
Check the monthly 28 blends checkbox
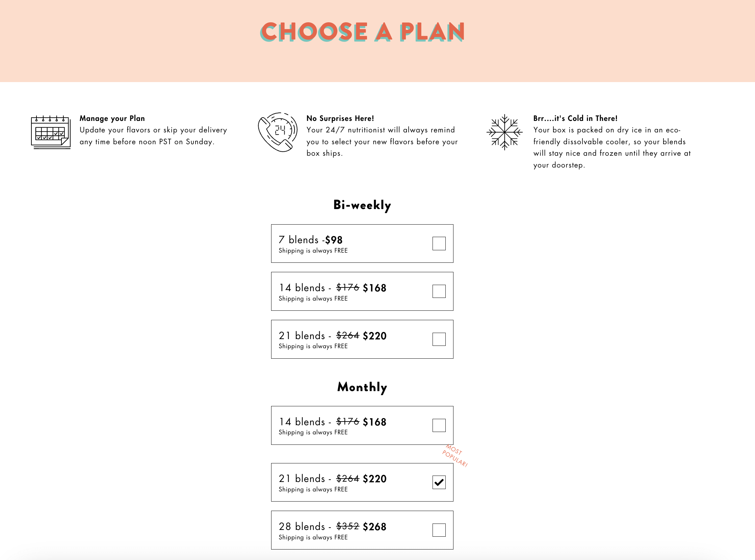[x=439, y=530]
